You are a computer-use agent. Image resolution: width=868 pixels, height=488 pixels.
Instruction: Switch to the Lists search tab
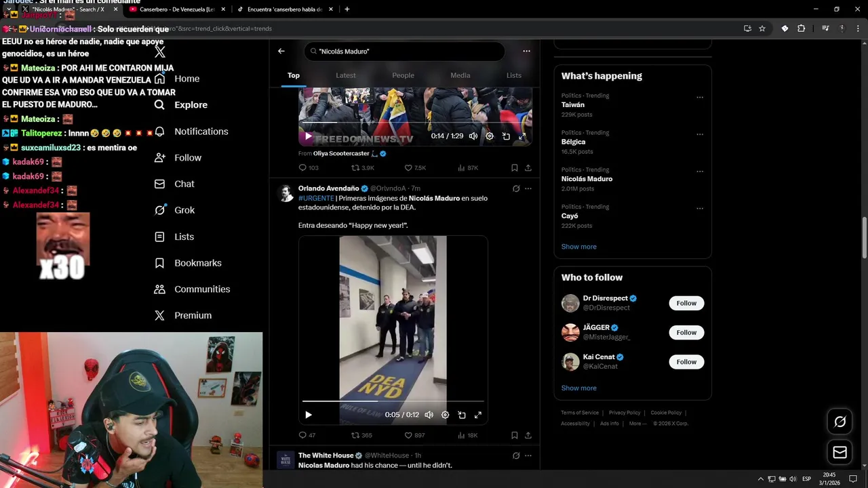(514, 75)
